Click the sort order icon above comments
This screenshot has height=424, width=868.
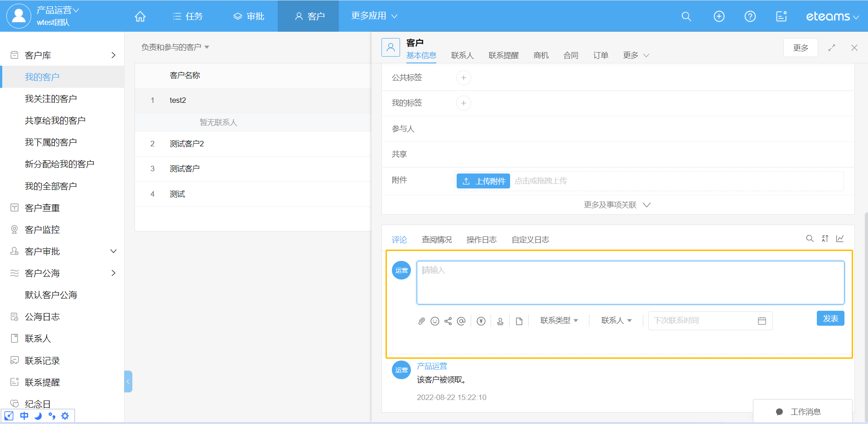[x=825, y=239]
